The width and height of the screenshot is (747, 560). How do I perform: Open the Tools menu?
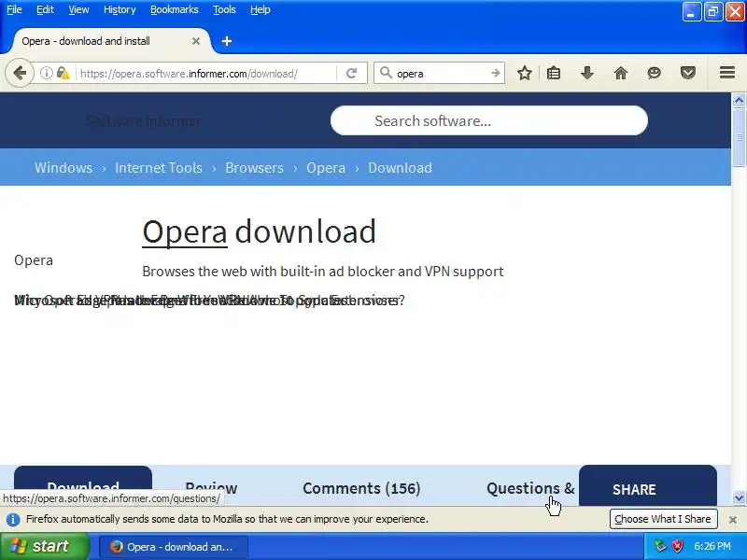224,9
